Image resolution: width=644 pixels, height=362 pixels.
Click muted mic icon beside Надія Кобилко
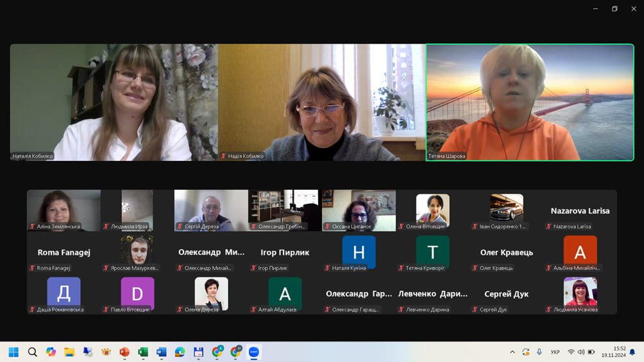click(223, 156)
